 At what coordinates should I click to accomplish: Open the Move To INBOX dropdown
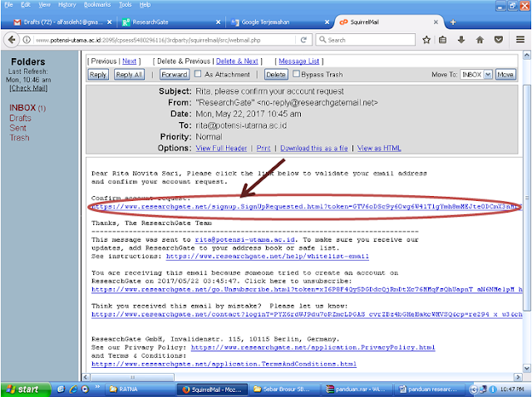tap(476, 75)
